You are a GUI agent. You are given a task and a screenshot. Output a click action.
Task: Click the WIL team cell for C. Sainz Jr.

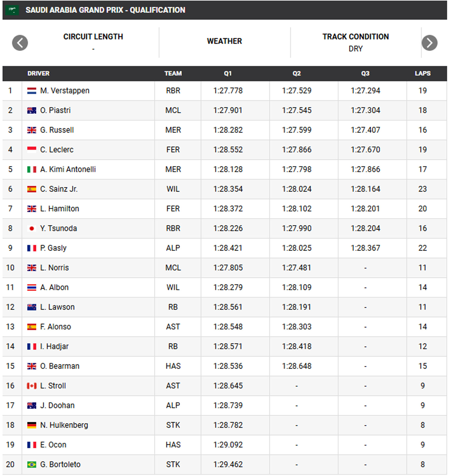click(x=173, y=189)
